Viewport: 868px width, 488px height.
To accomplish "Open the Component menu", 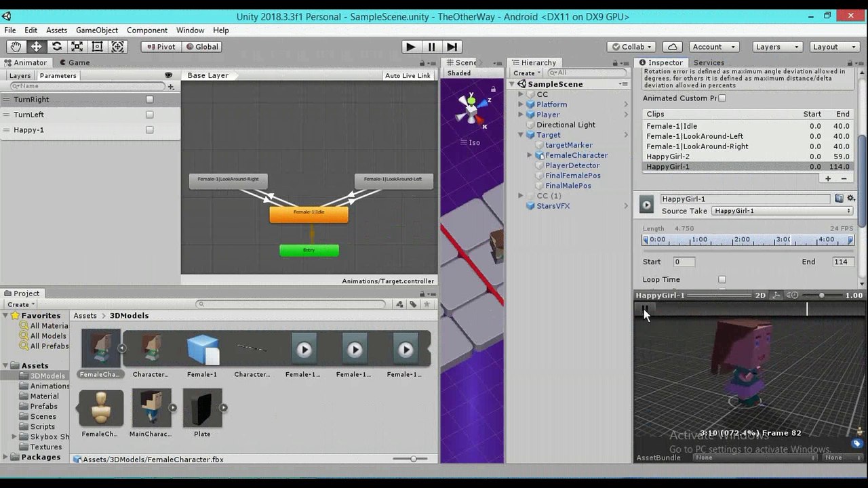I will coord(147,30).
